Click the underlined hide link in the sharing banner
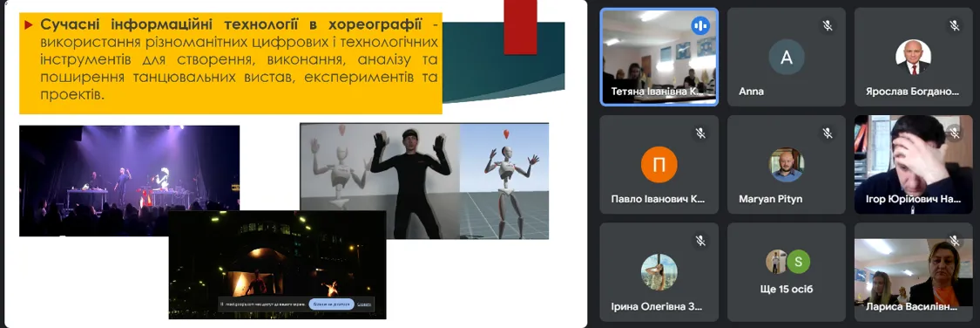This screenshot has width=980, height=328. pos(364,304)
